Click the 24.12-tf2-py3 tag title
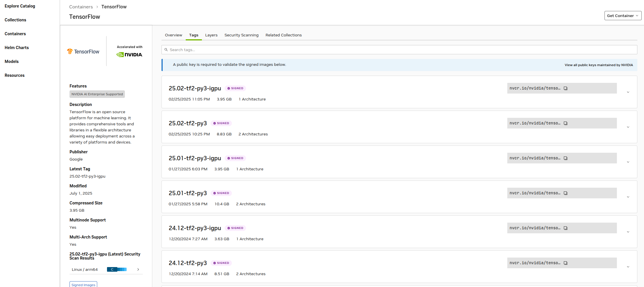Image resolution: width=644 pixels, height=287 pixels. pyautogui.click(x=188, y=263)
